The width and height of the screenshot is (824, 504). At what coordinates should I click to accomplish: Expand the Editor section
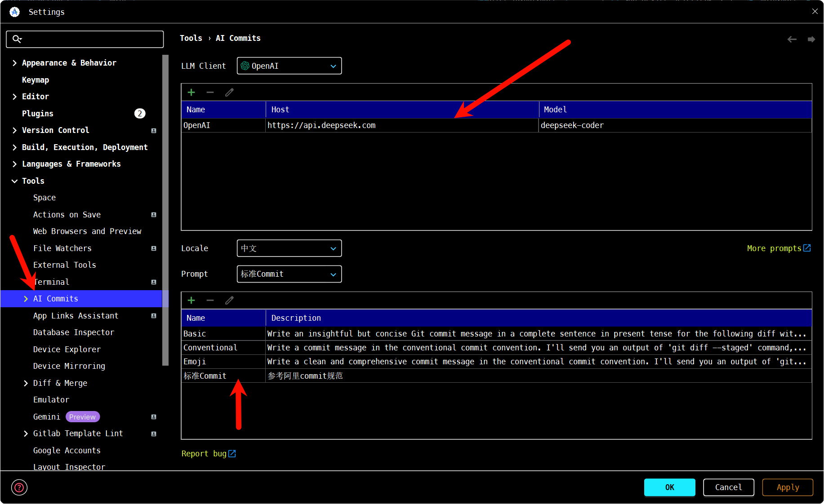point(15,97)
